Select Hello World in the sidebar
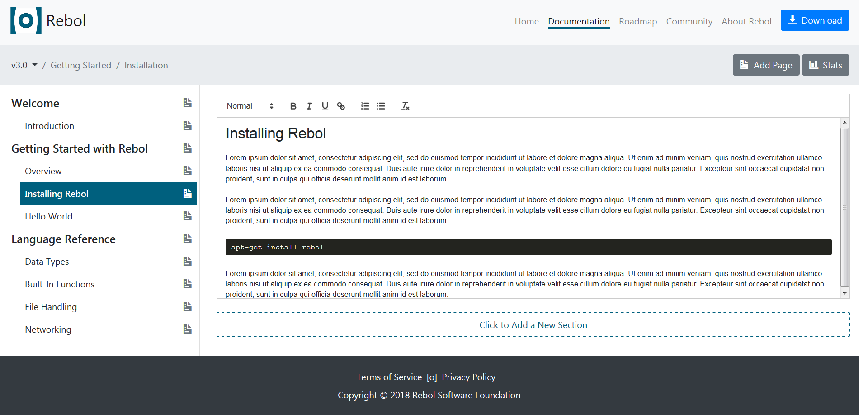The height and width of the screenshot is (415, 868). point(48,216)
